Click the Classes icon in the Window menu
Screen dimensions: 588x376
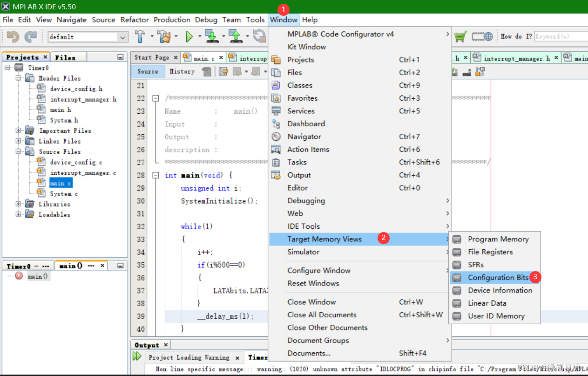[x=276, y=85]
